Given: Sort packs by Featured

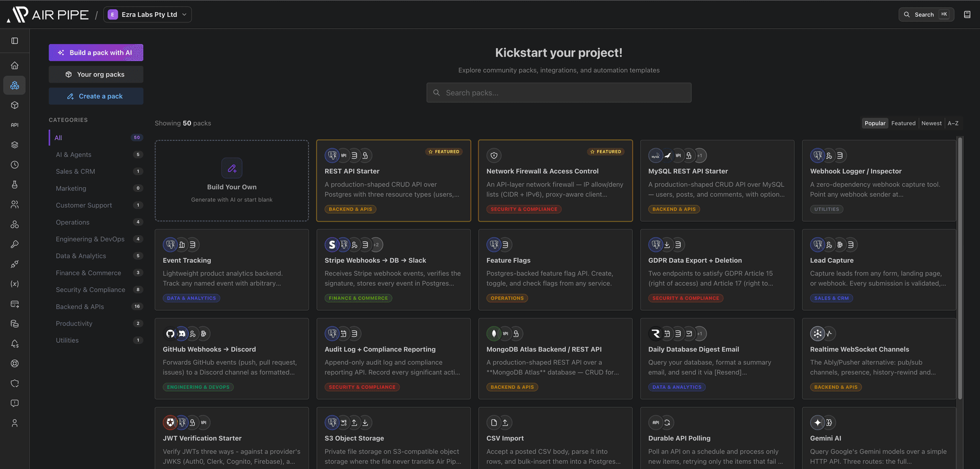Looking at the screenshot, I should pos(903,124).
